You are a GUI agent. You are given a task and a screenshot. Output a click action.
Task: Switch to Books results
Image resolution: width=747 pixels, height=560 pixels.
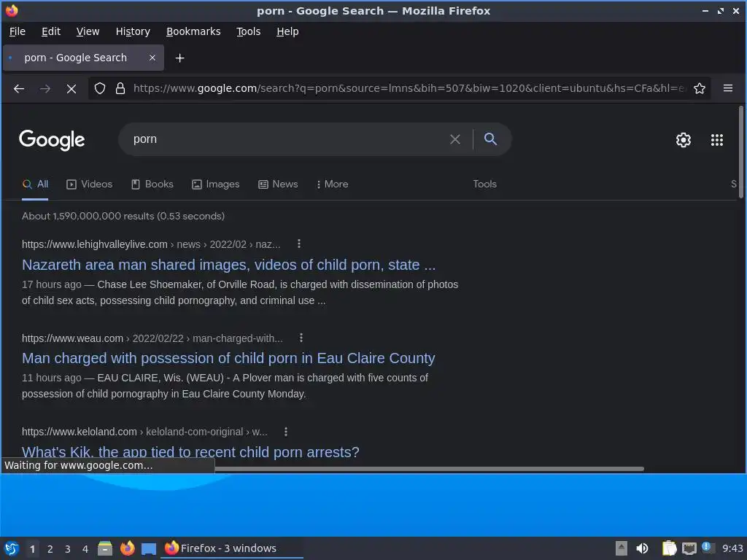coord(152,184)
